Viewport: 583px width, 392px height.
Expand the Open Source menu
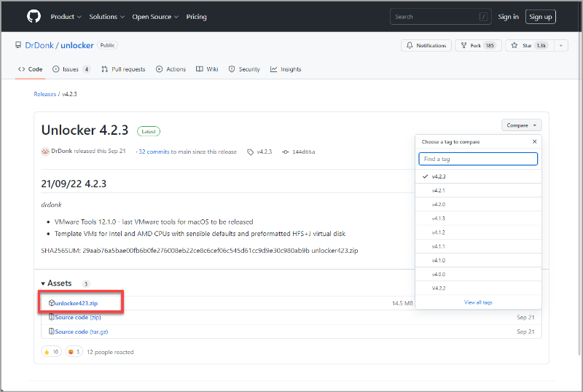[x=155, y=17]
